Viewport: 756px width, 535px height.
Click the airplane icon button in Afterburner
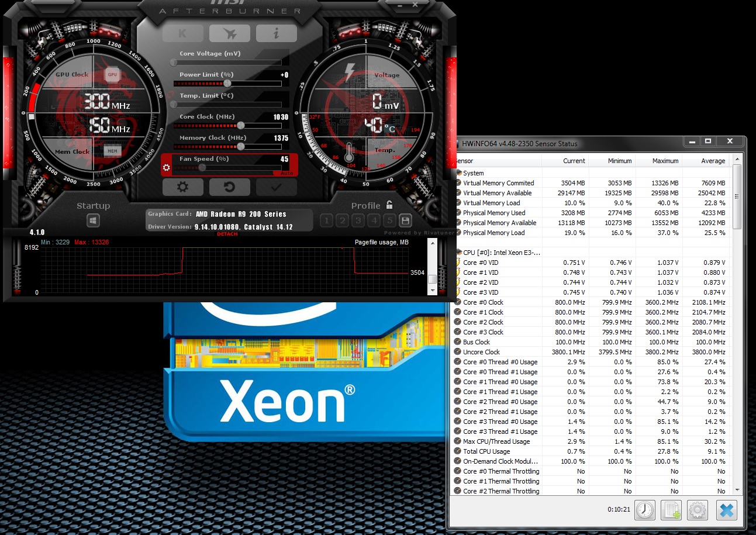[x=229, y=33]
